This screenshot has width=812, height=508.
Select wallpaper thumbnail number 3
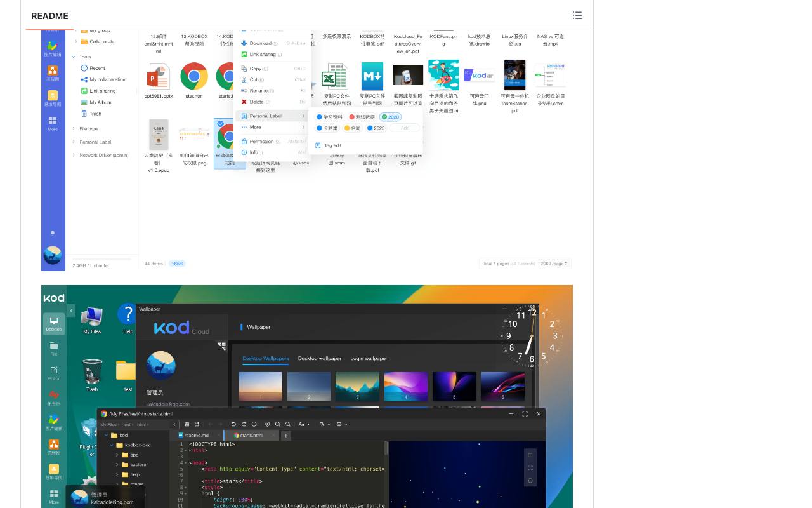357,387
